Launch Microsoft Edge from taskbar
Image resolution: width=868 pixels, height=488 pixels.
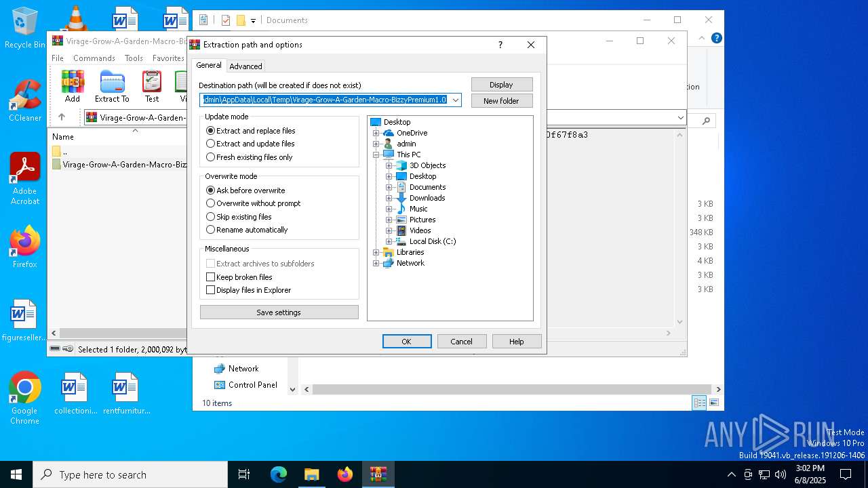(x=279, y=474)
